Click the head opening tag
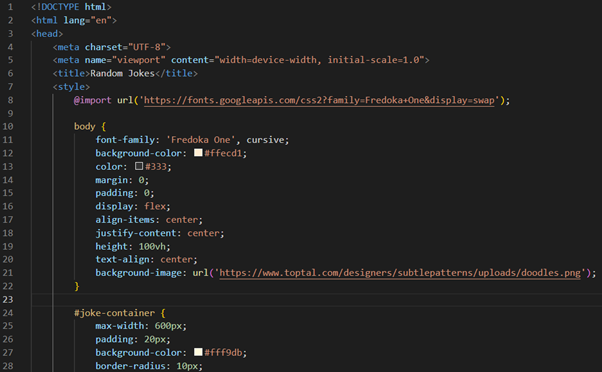This screenshot has height=372, width=602. 47,34
